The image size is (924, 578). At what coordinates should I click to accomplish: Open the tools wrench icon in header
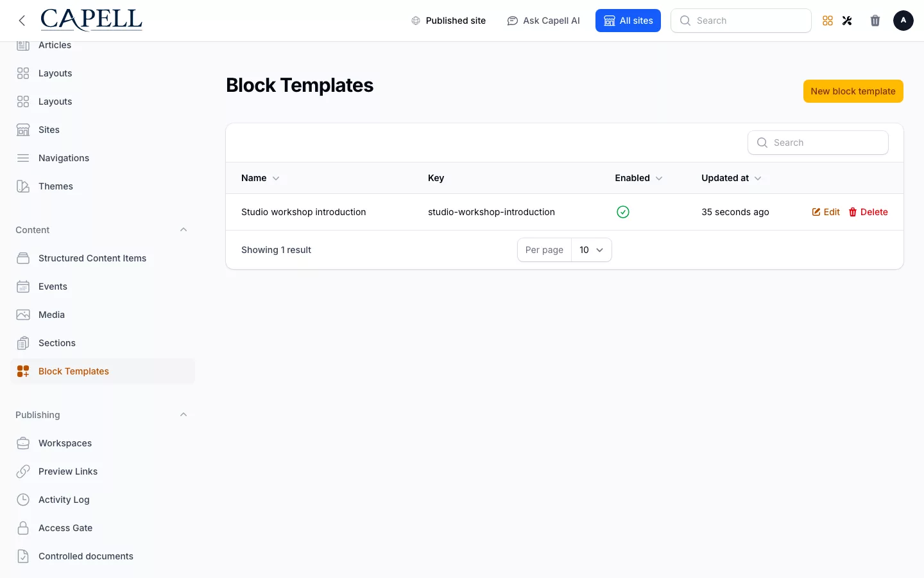coord(847,21)
